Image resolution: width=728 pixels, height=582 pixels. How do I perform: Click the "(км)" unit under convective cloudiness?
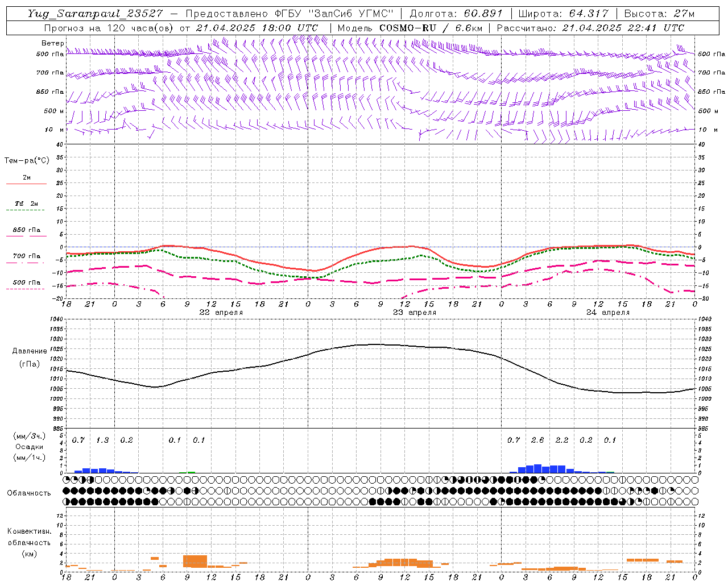(29, 554)
